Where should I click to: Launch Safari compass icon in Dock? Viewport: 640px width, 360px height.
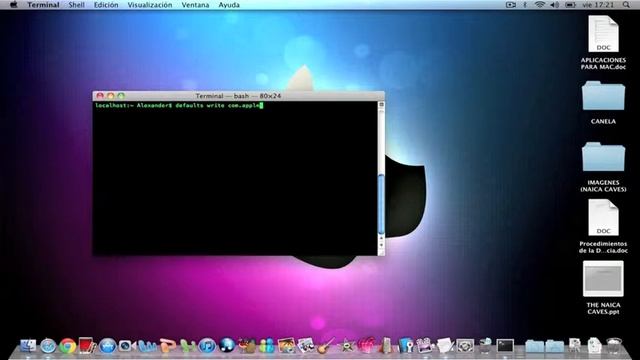click(x=48, y=346)
